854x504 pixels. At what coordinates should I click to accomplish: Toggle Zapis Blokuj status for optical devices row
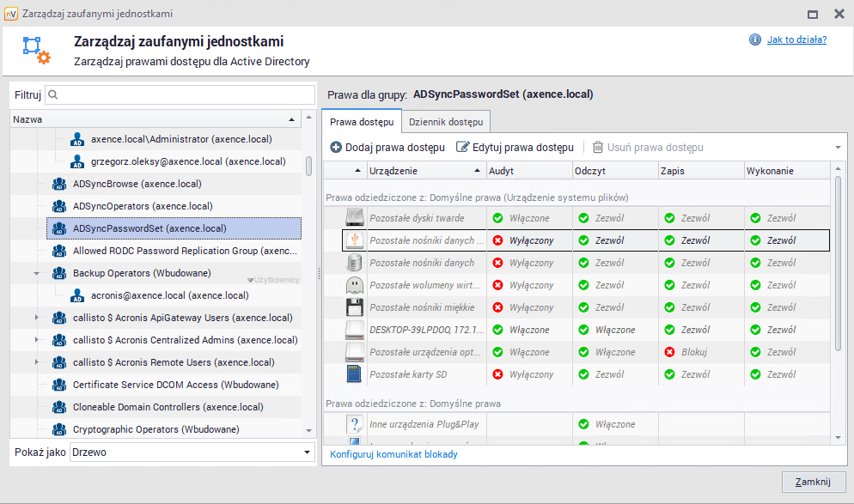669,352
